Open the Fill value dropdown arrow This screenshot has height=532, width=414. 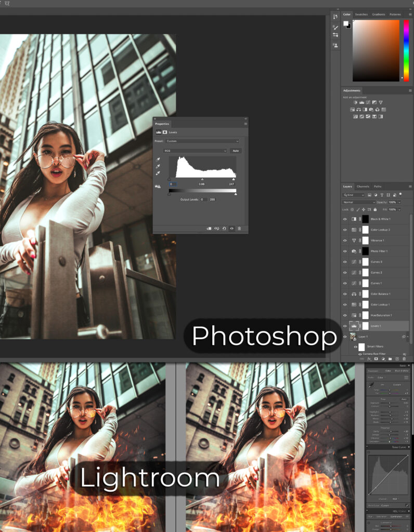399,210
